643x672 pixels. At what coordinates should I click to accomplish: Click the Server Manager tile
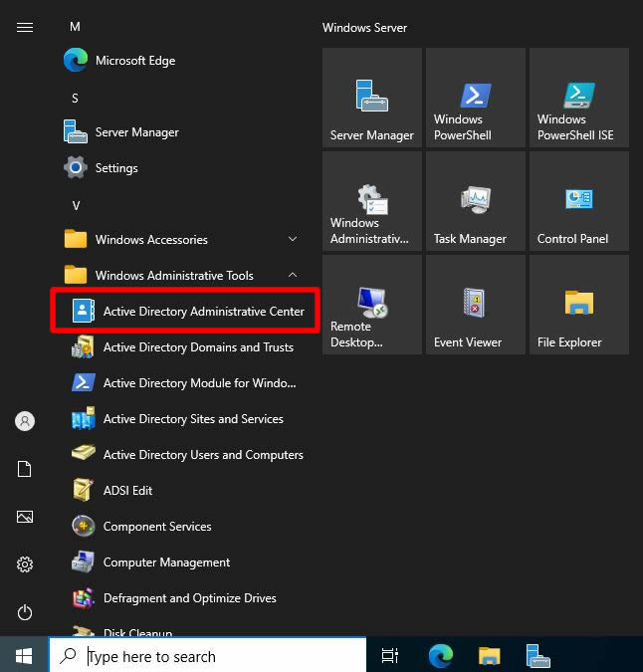click(372, 98)
